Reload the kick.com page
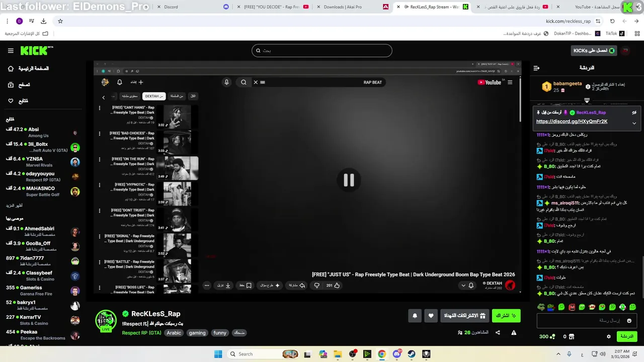Screen dimensions: 644x362 612,21
